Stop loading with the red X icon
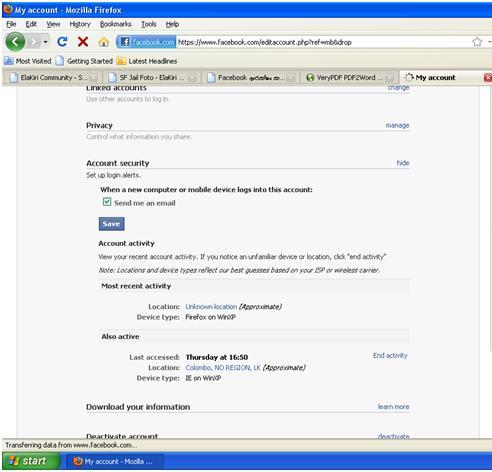The height and width of the screenshot is (472, 492). pos(83,42)
